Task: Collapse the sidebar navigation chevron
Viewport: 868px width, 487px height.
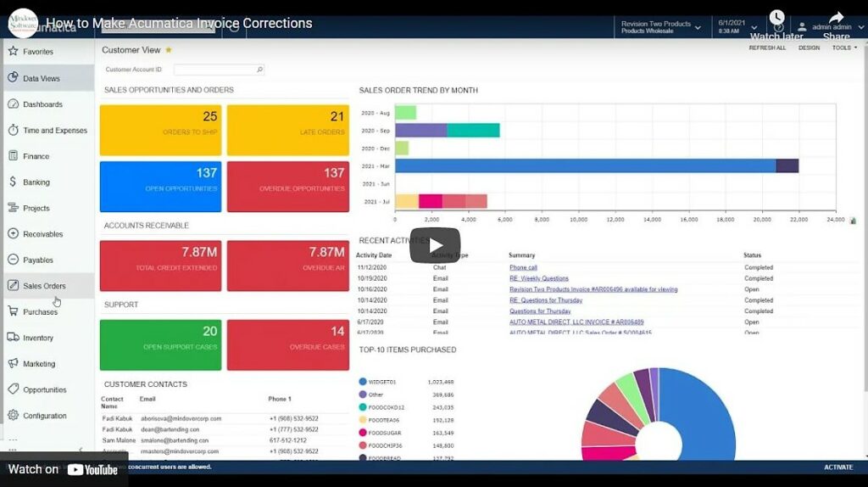Action: tap(81, 450)
